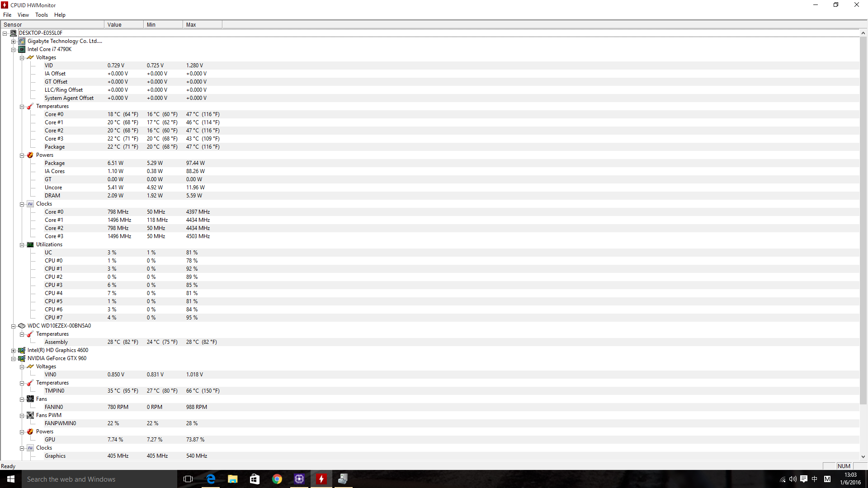This screenshot has width=868, height=488.
Task: Click the CPU Powers flame icon
Action: [x=30, y=155]
